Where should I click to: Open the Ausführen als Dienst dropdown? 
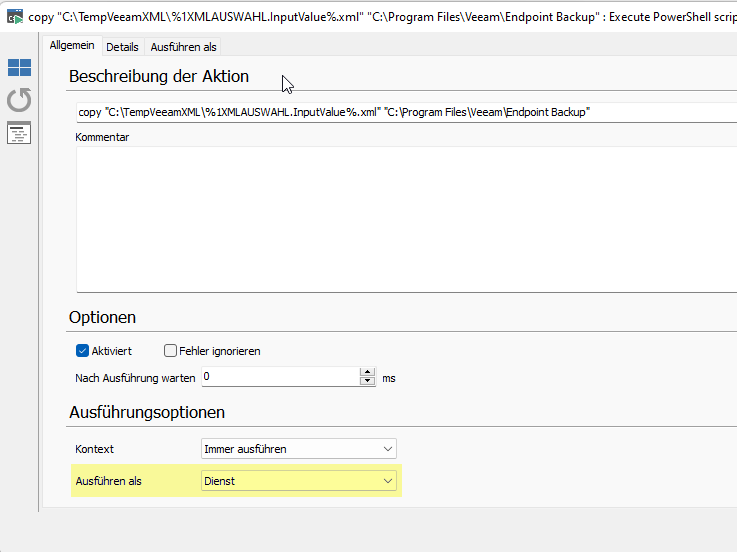298,481
